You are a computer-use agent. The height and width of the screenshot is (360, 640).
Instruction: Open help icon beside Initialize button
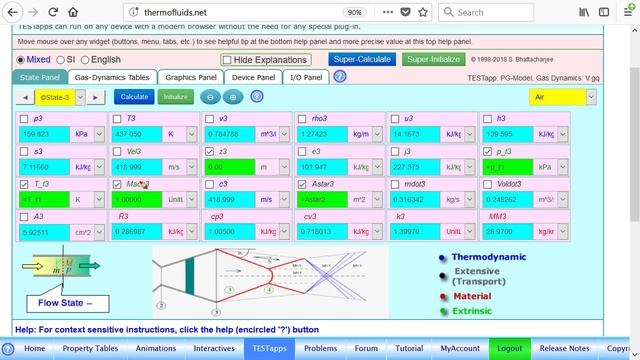coord(257,96)
